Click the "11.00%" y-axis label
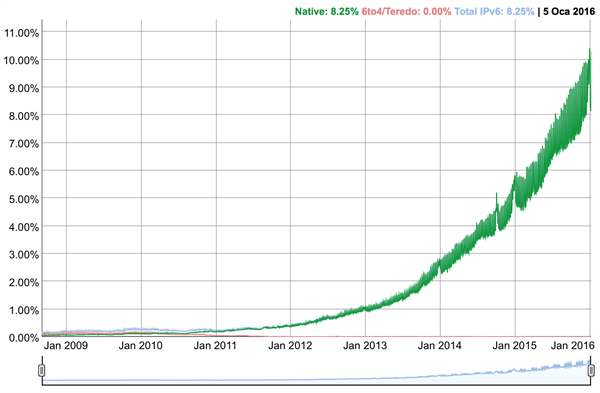This screenshot has height=393, width=600. pos(21,33)
